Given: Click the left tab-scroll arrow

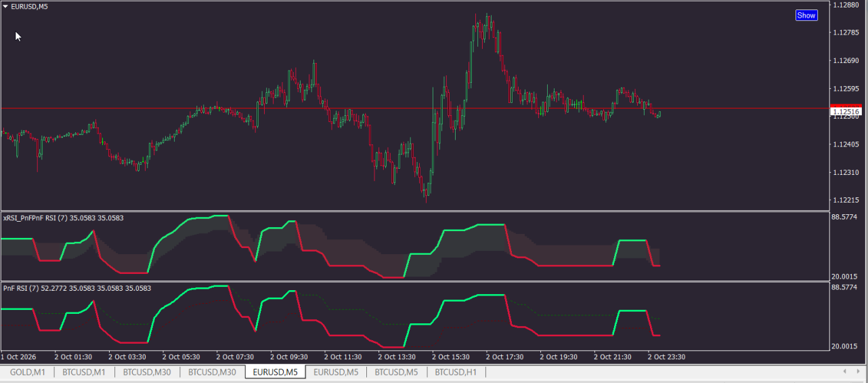Looking at the screenshot, I should coord(844,371).
